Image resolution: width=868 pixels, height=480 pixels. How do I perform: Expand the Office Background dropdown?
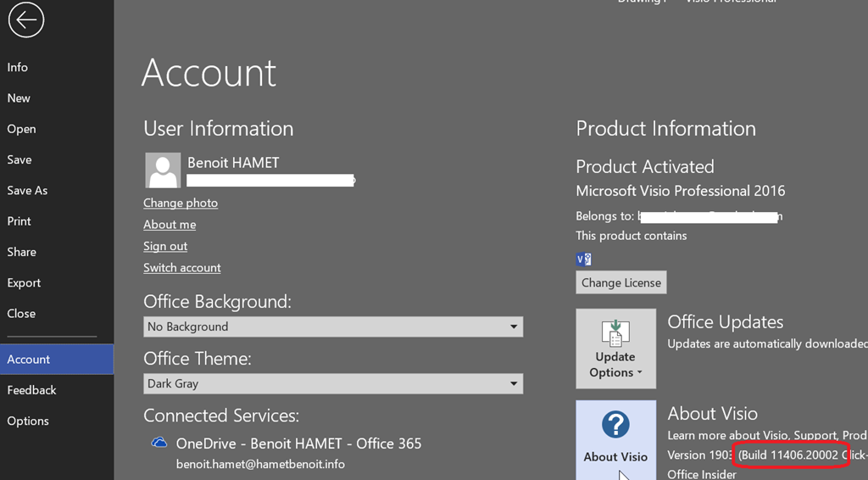pos(332,327)
